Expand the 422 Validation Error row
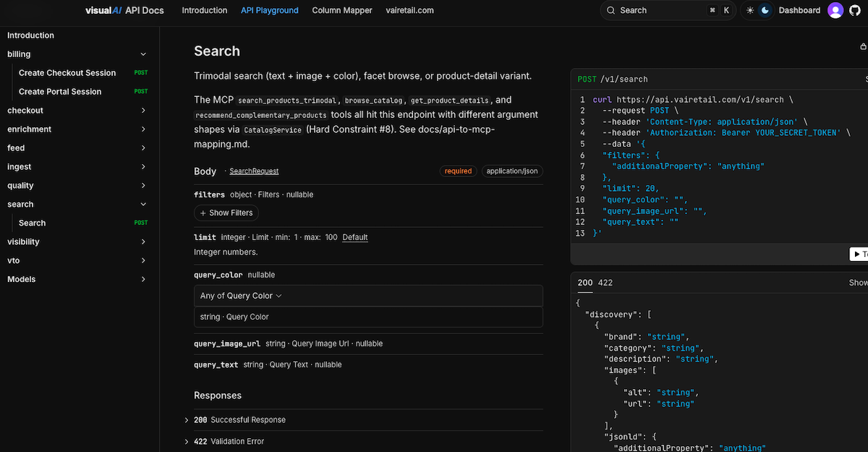This screenshot has width=868, height=452. click(x=368, y=441)
